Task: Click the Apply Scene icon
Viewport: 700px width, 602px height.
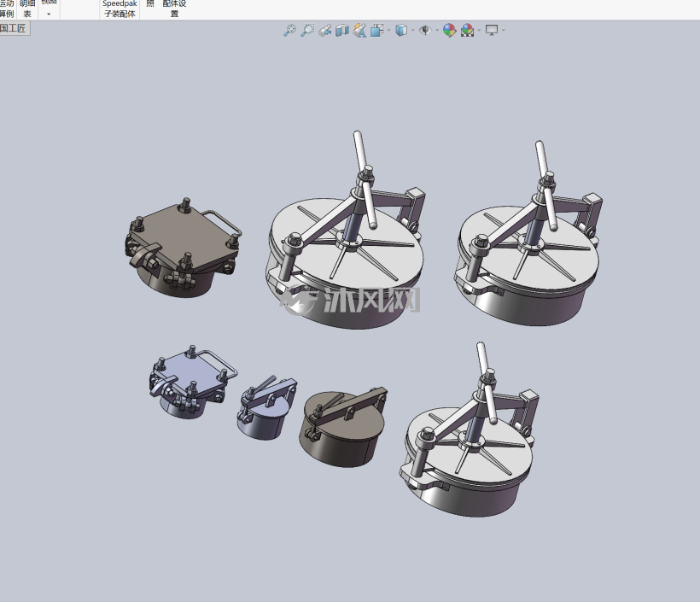Action: coord(468,30)
